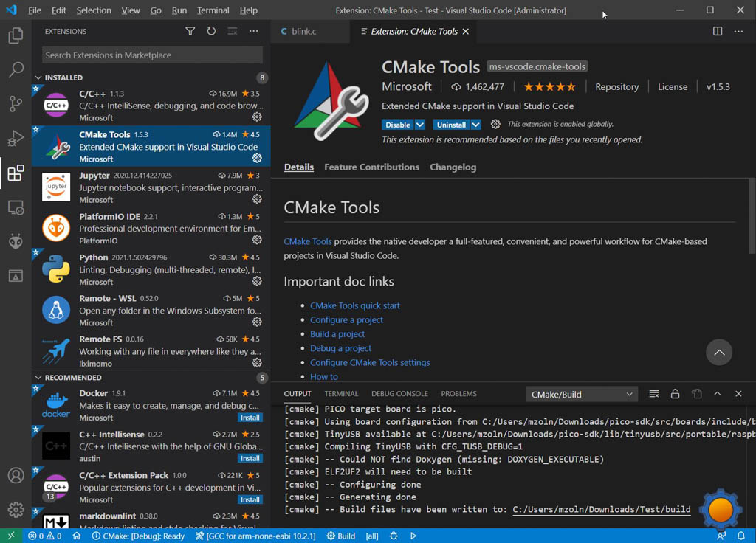Toggle the lock scrolling icon in Output panel
This screenshot has height=543, width=756.
click(x=675, y=393)
